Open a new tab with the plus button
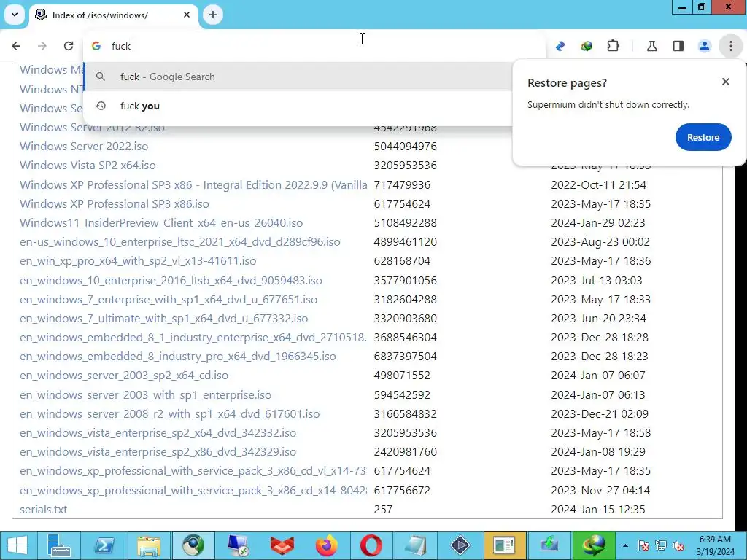Image resolution: width=747 pixels, height=560 pixels. (213, 15)
